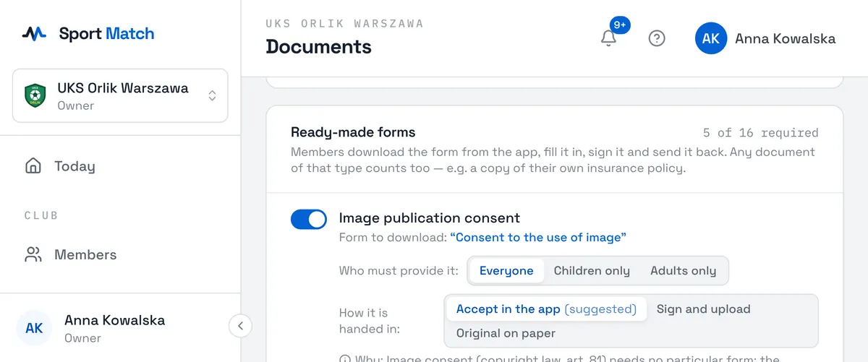The height and width of the screenshot is (362, 868).
Task: Click the "5 of 16 required" text
Action: 760,133
